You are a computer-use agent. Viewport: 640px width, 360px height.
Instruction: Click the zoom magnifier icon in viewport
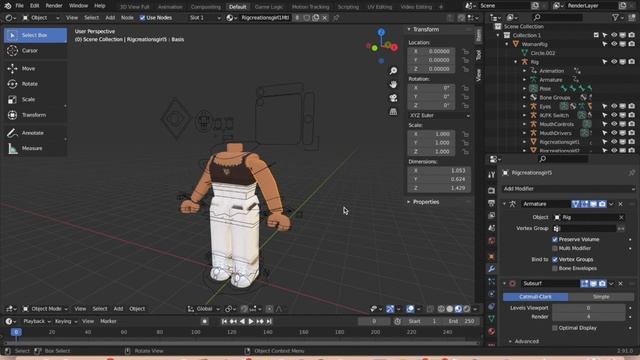pos(393,71)
